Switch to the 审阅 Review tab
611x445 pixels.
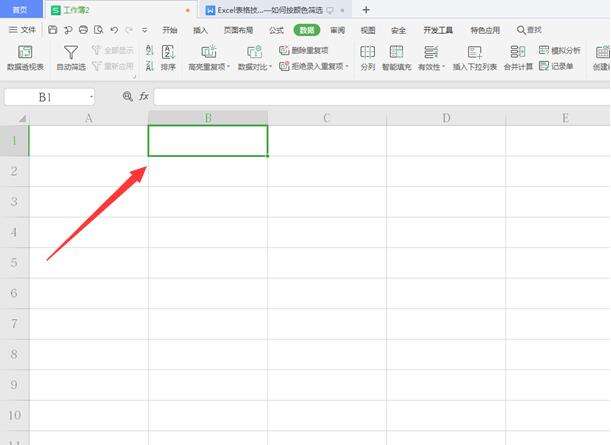pyautogui.click(x=337, y=30)
